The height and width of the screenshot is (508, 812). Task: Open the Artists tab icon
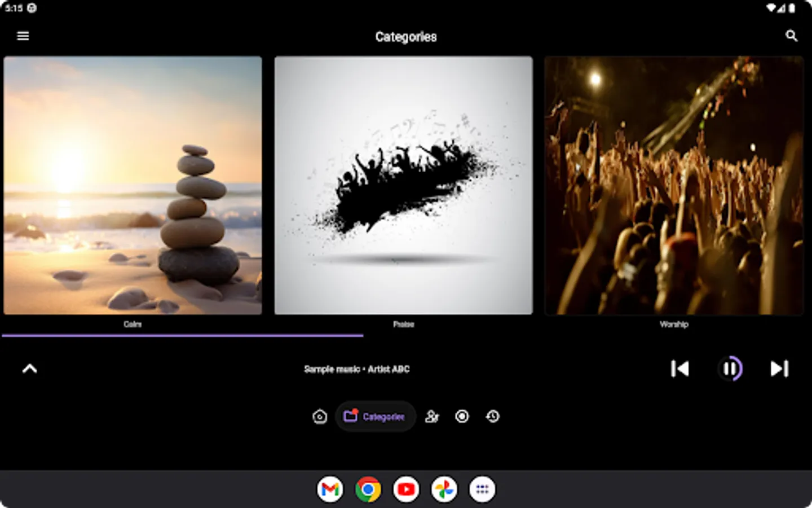pyautogui.click(x=432, y=417)
